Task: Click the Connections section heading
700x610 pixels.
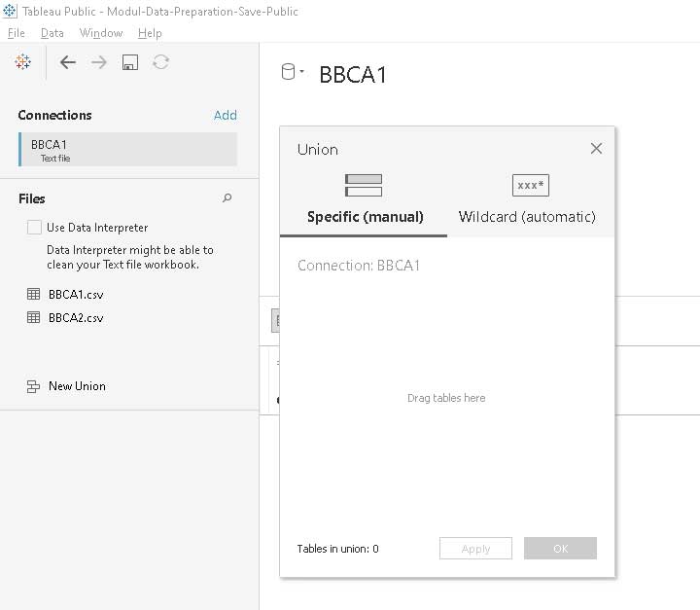Action: [54, 115]
